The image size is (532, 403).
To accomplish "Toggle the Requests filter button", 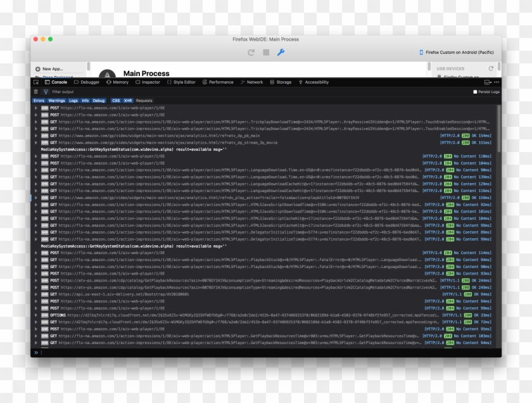I will 144,100.
